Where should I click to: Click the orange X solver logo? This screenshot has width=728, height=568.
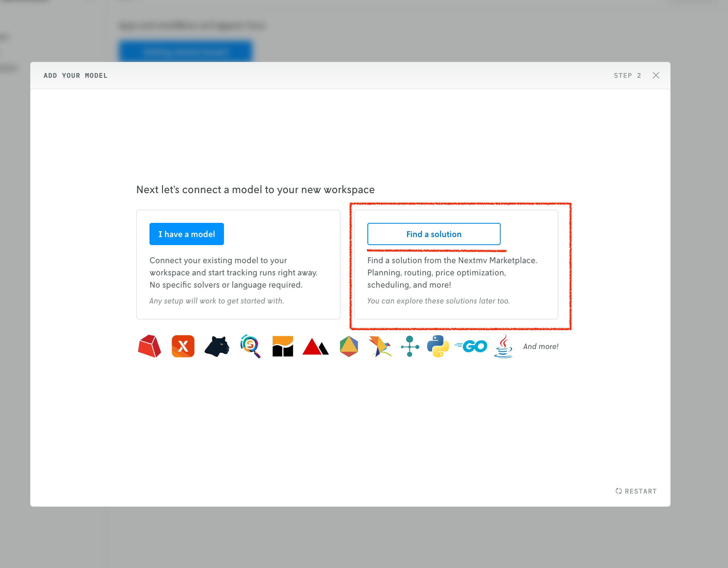tap(183, 346)
